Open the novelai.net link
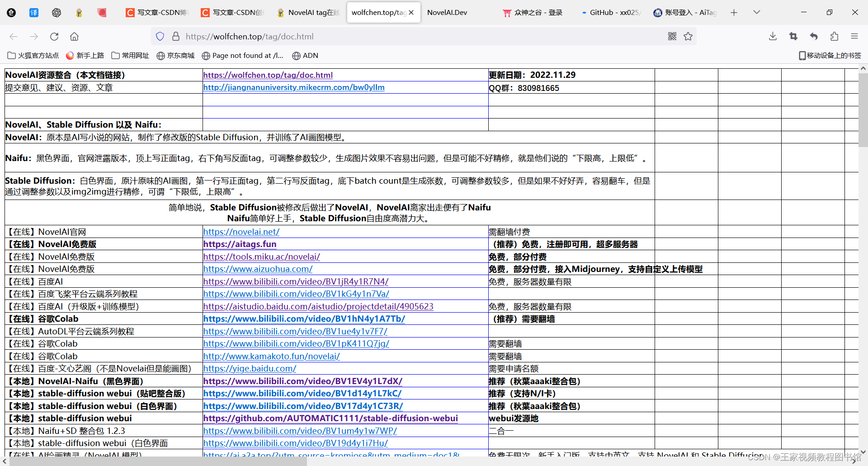The image size is (868, 466). coord(241,232)
